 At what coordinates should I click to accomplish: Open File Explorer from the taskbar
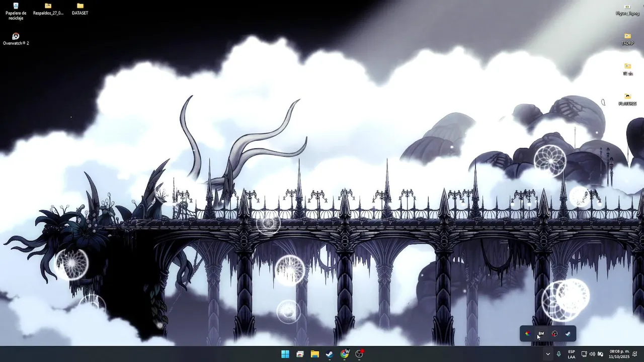(x=315, y=354)
